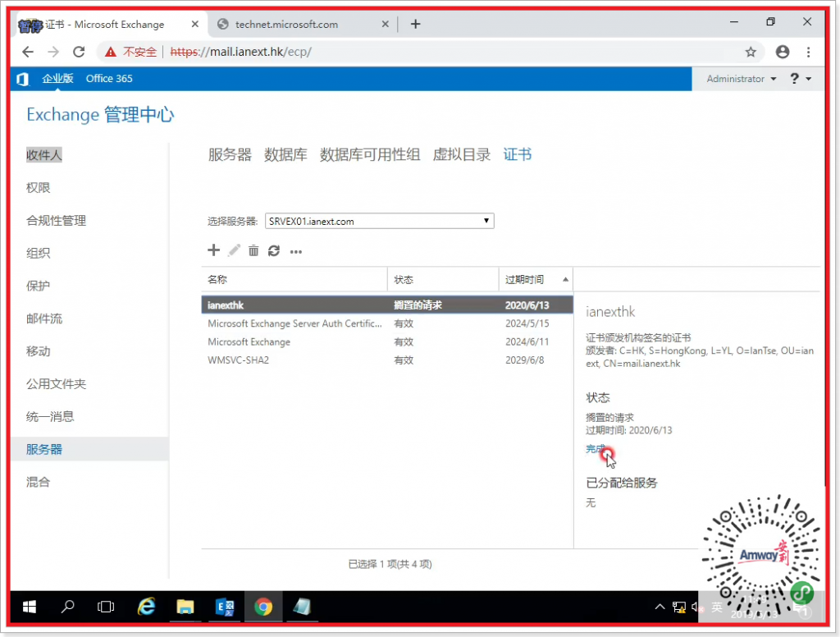Open the more options ellipsis menu
This screenshot has height=637, width=840.
[x=296, y=251]
